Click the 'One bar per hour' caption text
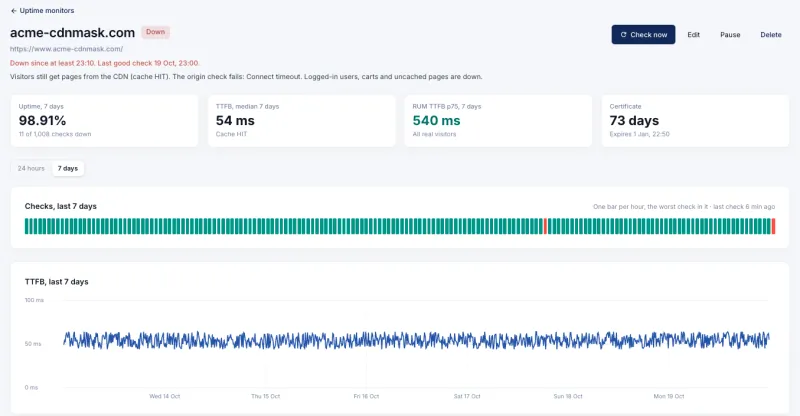The height and width of the screenshot is (416, 800). click(684, 207)
